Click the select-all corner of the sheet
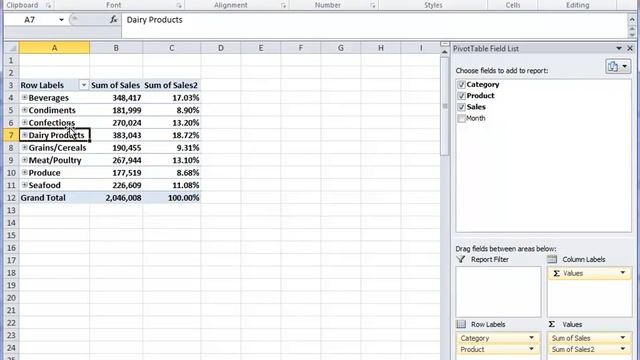 11,48
